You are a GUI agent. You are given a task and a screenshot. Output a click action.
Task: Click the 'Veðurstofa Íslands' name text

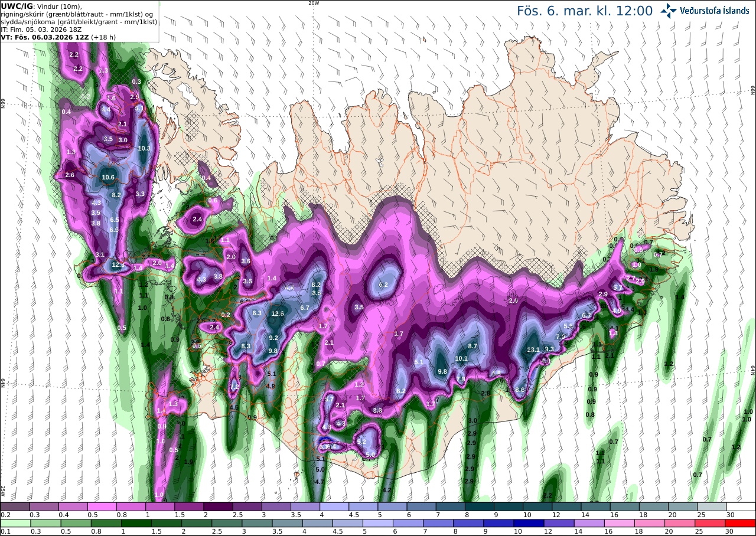click(715, 11)
